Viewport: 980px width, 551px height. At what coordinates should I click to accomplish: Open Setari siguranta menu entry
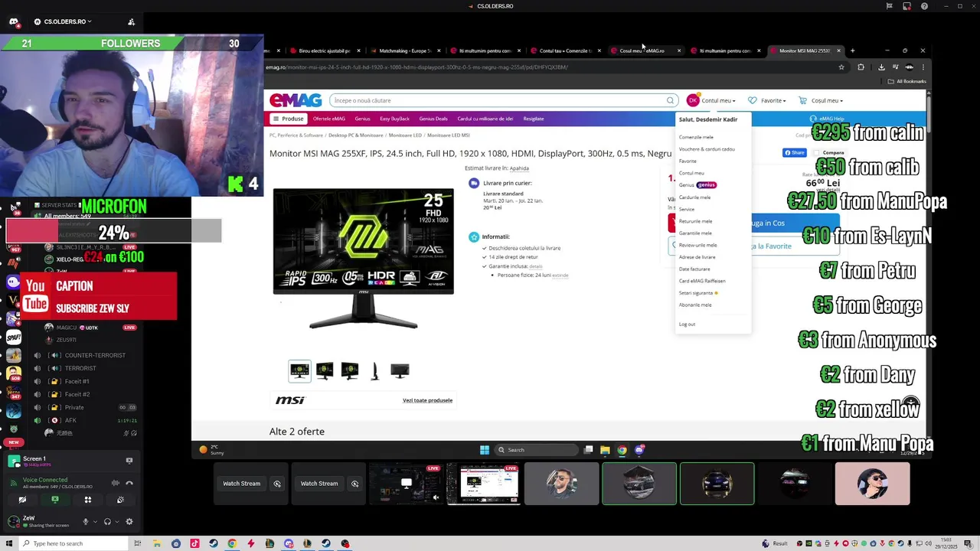point(697,293)
